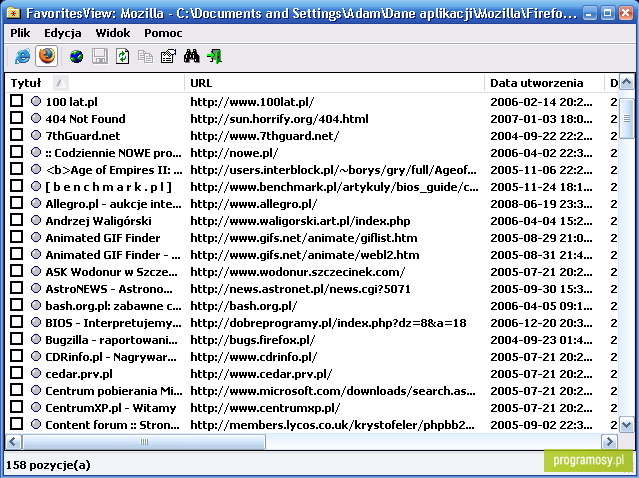The height and width of the screenshot is (478, 639).
Task: Click URL http://www.waligorski.art.pl/index.php
Action: pos(300,221)
